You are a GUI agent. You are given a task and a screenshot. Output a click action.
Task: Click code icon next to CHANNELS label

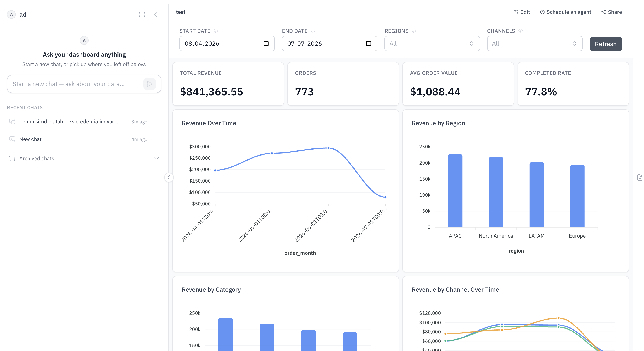click(x=520, y=31)
